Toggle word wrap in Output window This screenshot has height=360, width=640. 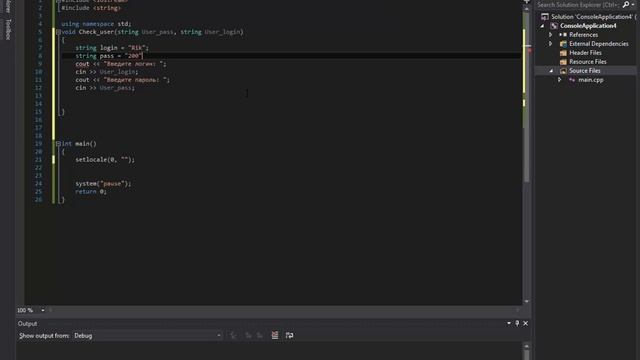[289, 335]
